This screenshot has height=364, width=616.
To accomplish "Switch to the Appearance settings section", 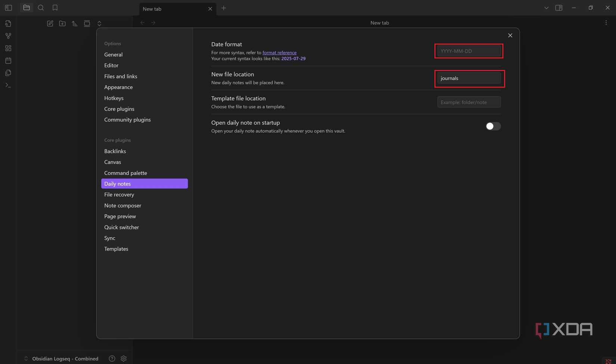I will [118, 87].
